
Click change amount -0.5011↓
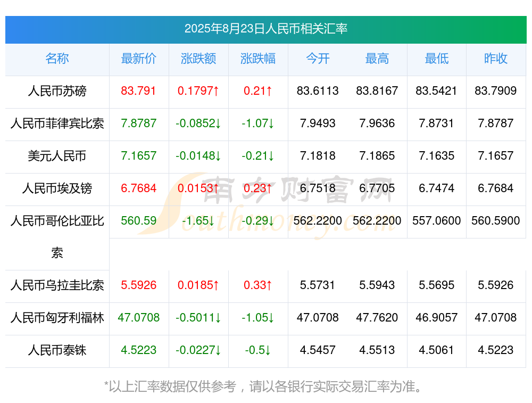coord(198,318)
